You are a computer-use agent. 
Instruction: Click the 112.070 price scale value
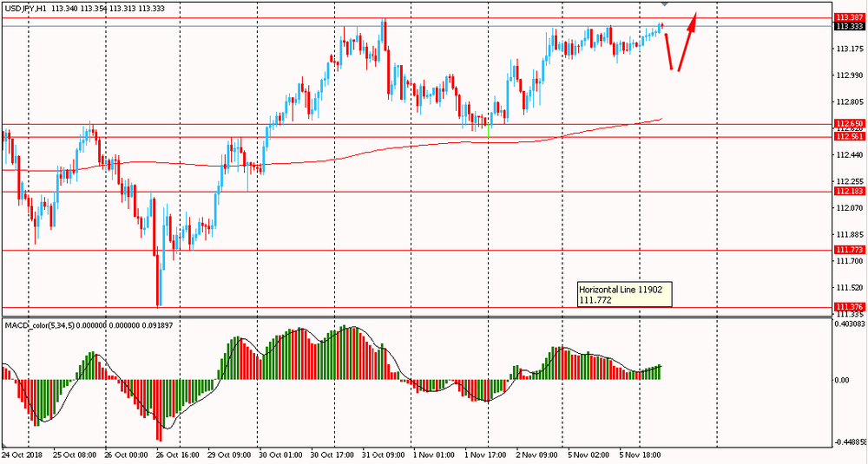tap(849, 208)
